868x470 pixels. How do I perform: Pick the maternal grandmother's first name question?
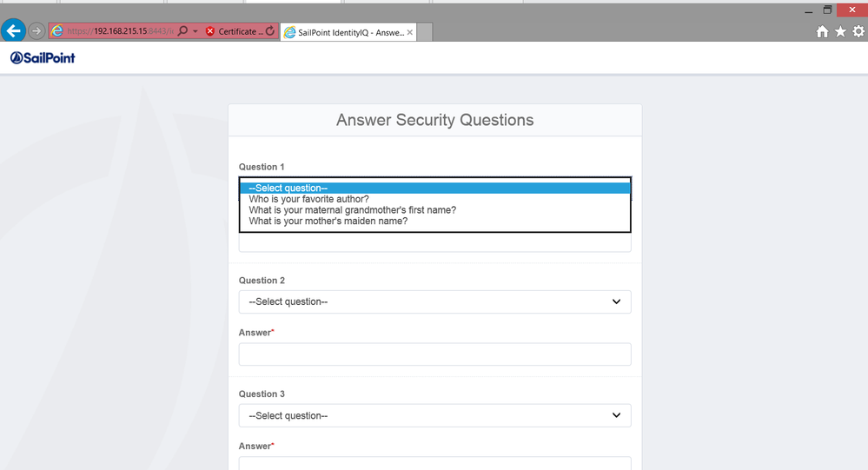(352, 210)
